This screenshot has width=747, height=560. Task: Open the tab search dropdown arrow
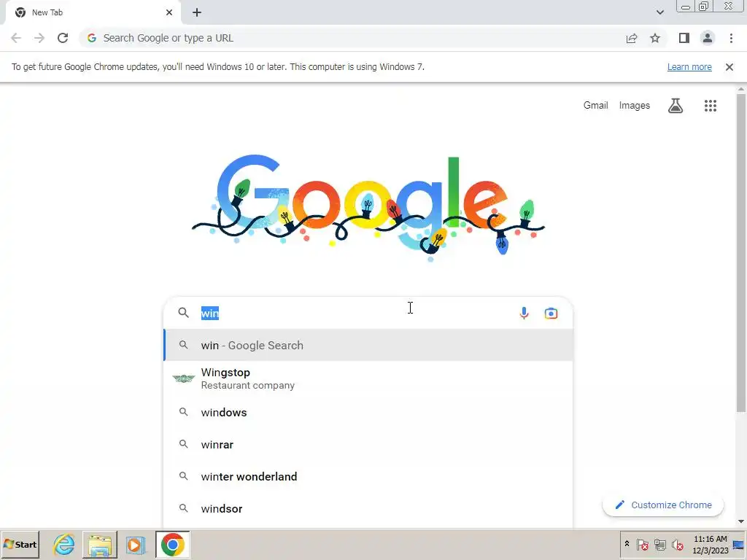point(659,12)
